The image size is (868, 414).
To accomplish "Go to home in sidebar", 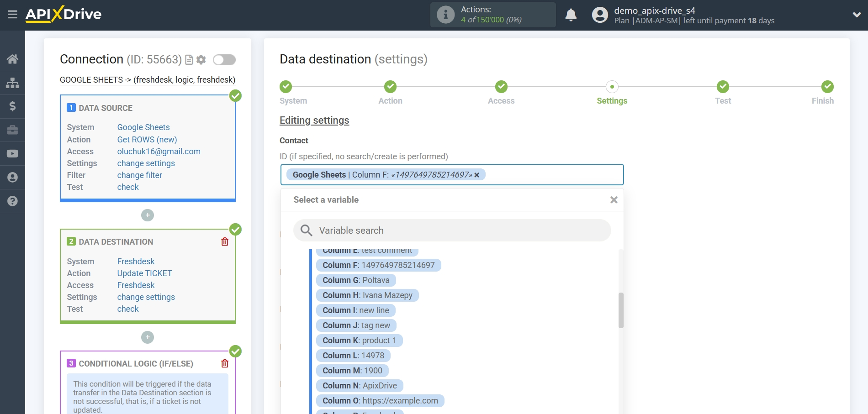I will pos(12,59).
